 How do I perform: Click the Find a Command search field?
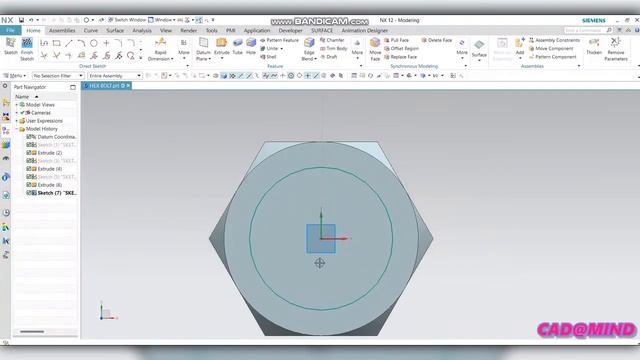[584, 30]
